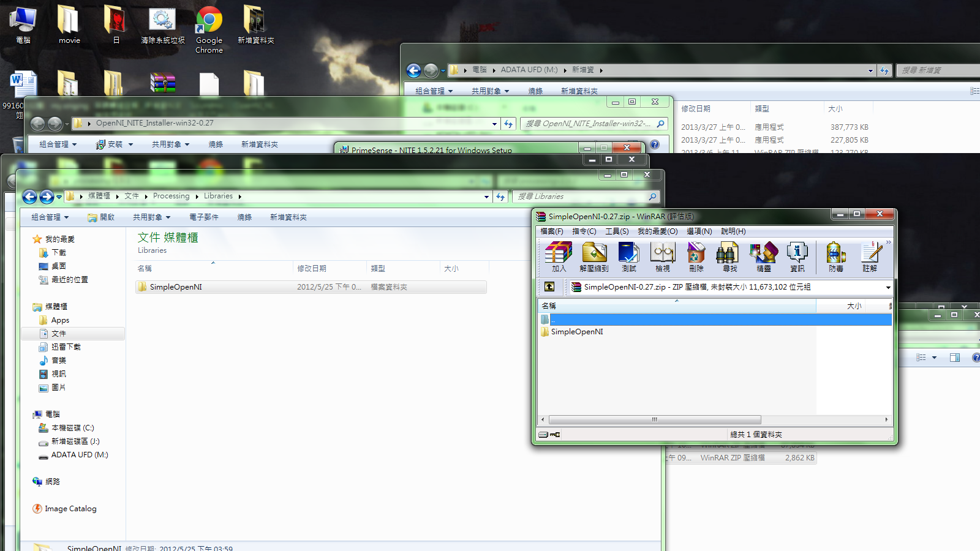
Task: Click 新增資料夾 in the Libraries window toolbar
Action: 288,217
